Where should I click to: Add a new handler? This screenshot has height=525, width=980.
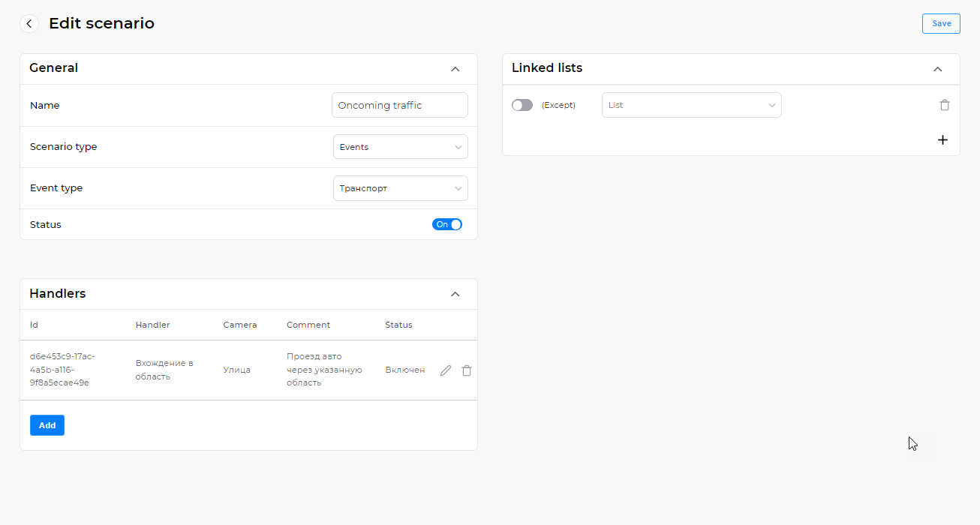click(x=47, y=425)
